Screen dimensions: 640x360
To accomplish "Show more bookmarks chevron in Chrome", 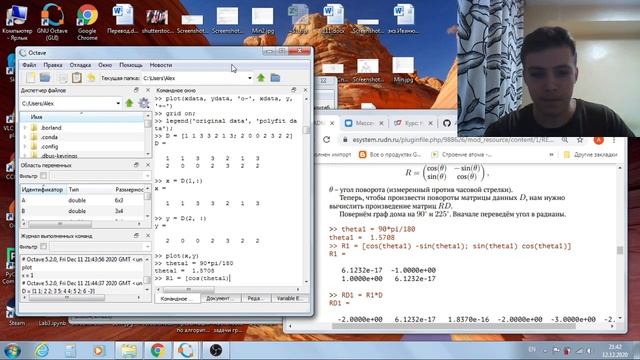I will pos(551,155).
